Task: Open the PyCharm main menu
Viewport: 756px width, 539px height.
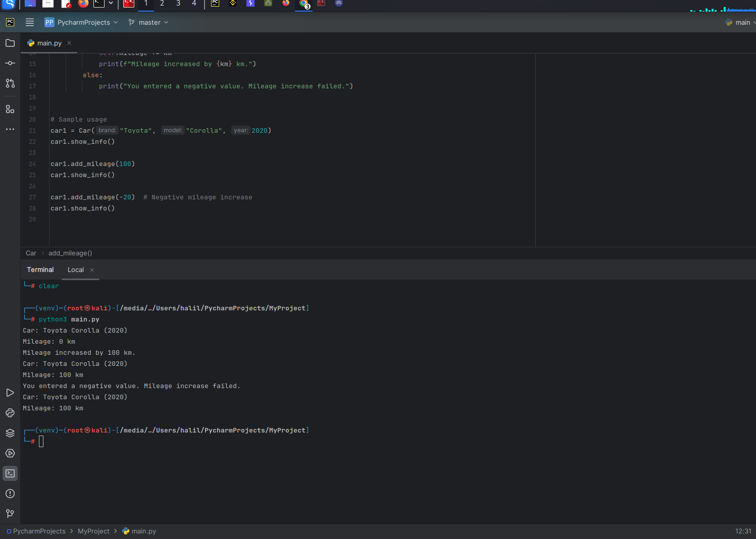Action: pyautogui.click(x=29, y=22)
